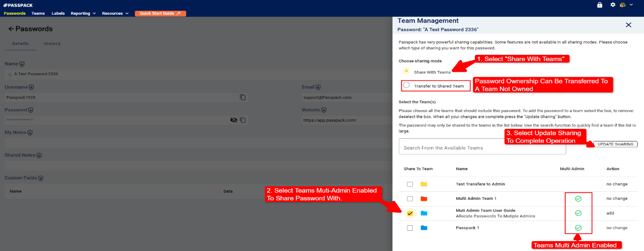Click the 'Passpack 1' team name

[467, 228]
